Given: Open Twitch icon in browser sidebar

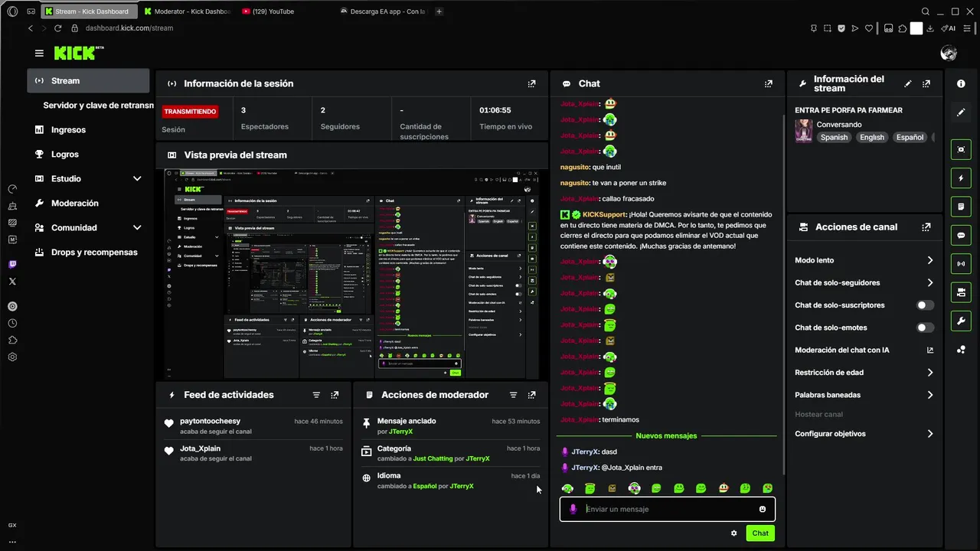Looking at the screenshot, I should (x=12, y=264).
